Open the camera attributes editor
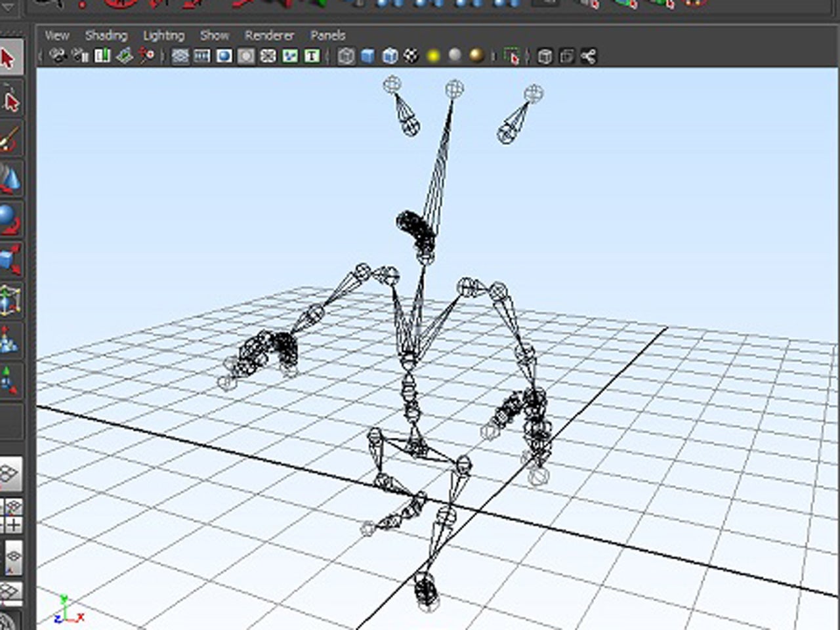This screenshot has height=630, width=840. point(80,56)
